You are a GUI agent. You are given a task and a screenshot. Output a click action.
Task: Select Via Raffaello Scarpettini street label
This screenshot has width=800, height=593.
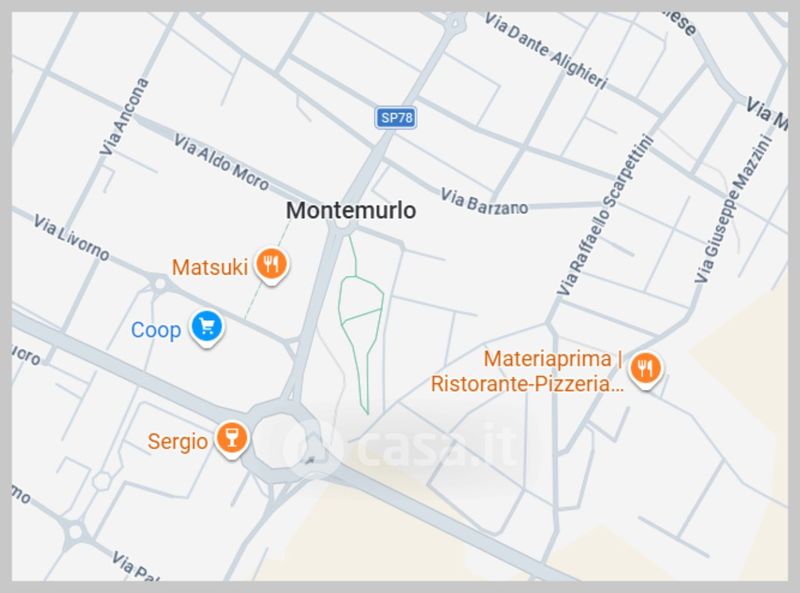(x=605, y=214)
